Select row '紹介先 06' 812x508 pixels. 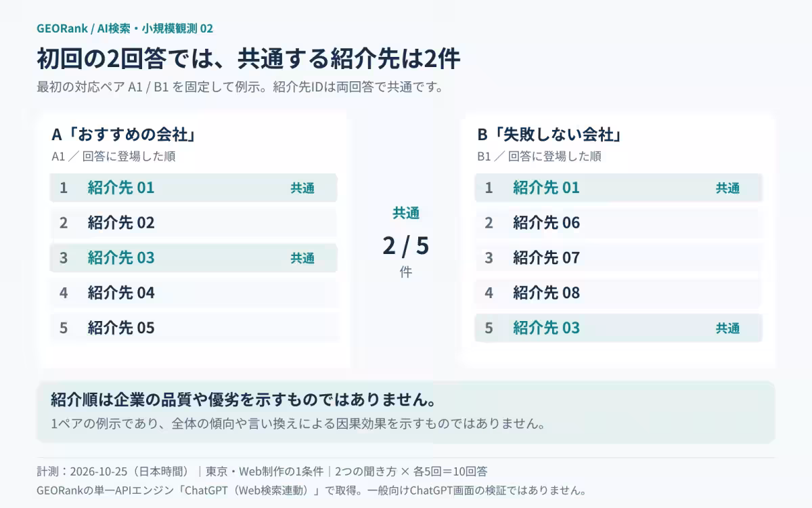pos(618,223)
